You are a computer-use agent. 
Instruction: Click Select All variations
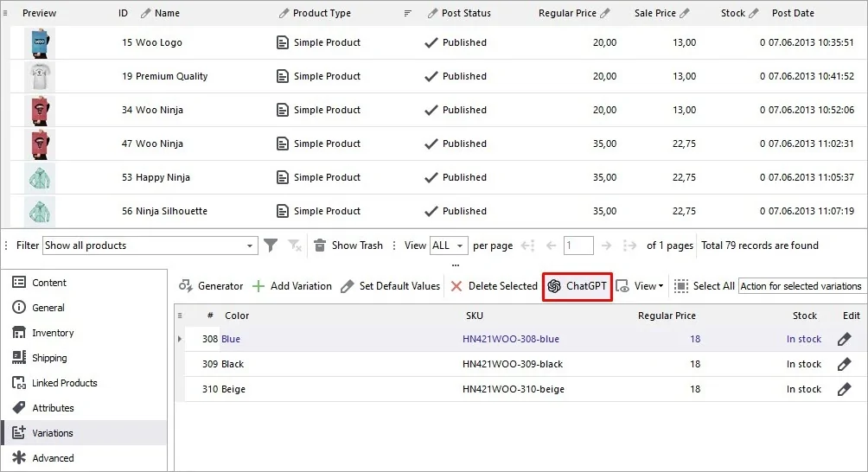coord(704,286)
